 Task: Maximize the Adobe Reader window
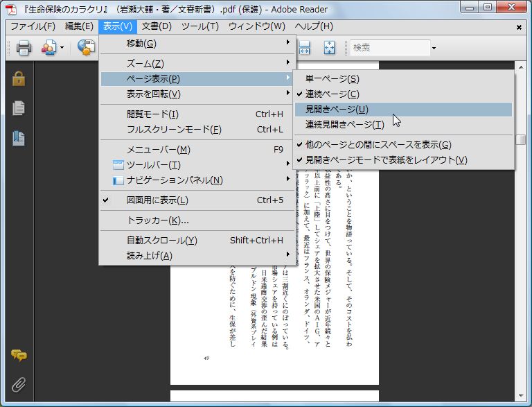[x=488, y=8]
